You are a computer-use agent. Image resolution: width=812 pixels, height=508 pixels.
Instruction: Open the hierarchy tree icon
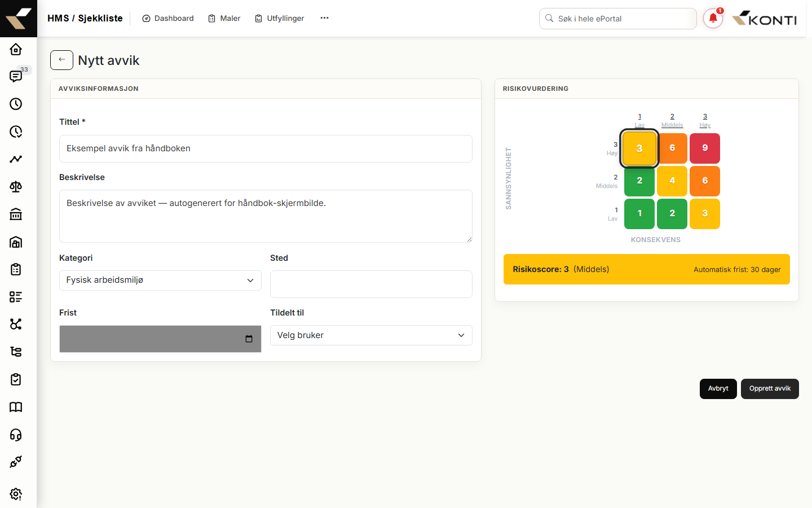coord(16,352)
